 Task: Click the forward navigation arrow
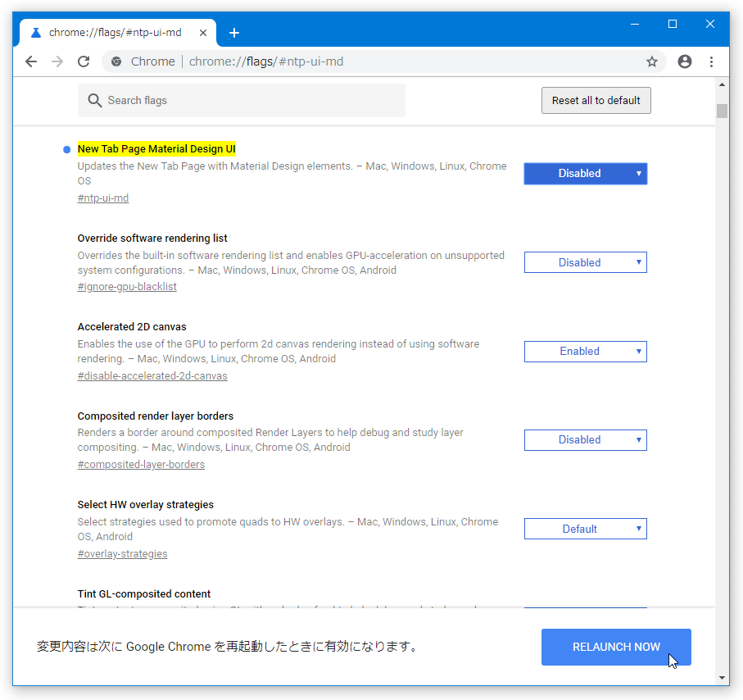(57, 61)
